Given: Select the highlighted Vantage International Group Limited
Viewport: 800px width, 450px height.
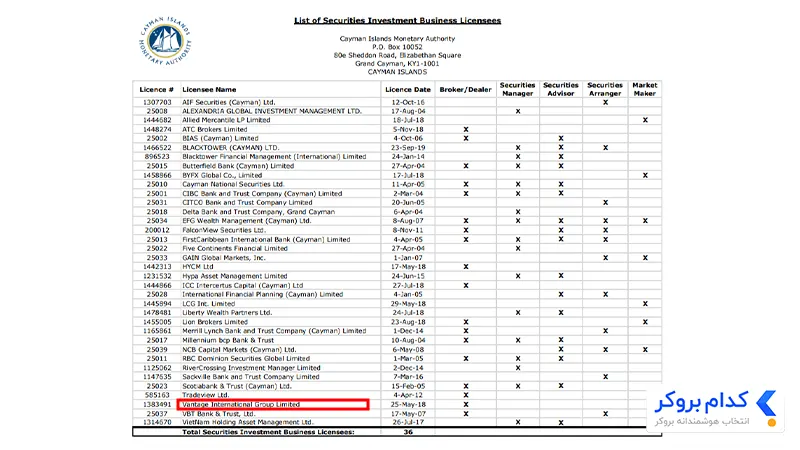Looking at the screenshot, I should coord(273,405).
